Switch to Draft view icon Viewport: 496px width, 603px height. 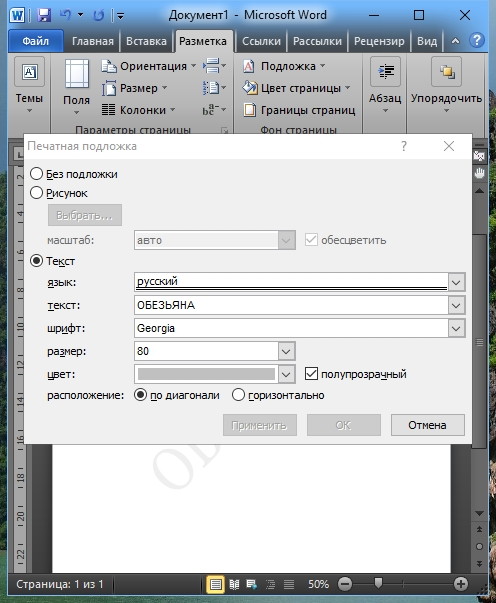coord(289,584)
